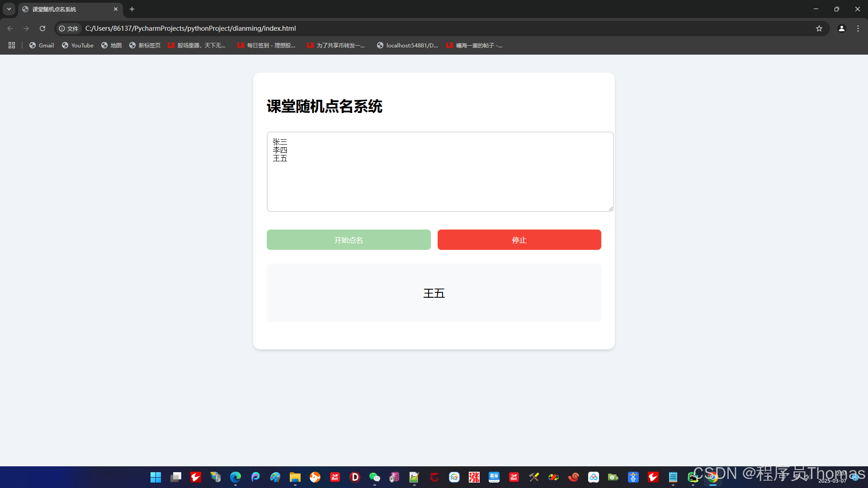The height and width of the screenshot is (488, 868).
Task: Open Chrome three-dot menu
Action: (x=858, y=28)
